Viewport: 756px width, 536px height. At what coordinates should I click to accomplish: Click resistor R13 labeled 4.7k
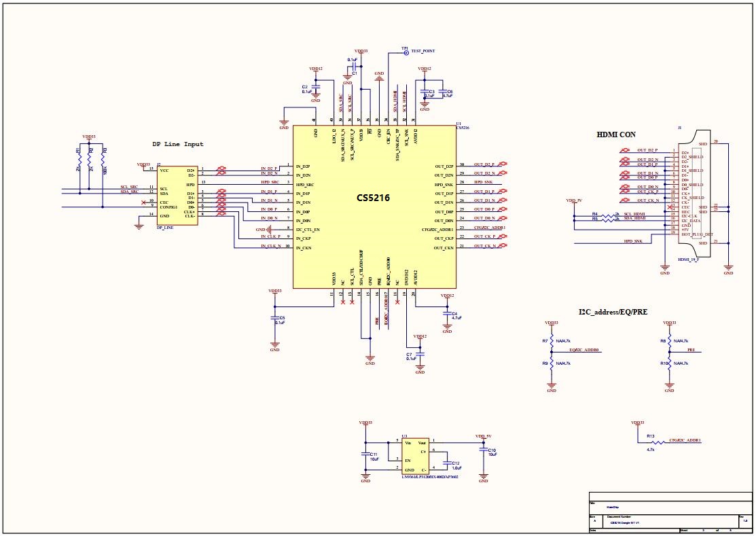658,442
